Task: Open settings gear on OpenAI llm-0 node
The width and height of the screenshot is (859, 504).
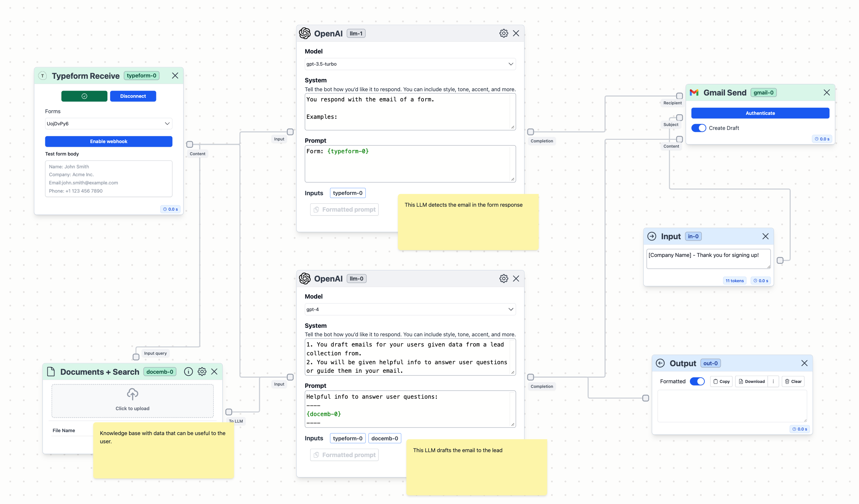Action: 503,279
